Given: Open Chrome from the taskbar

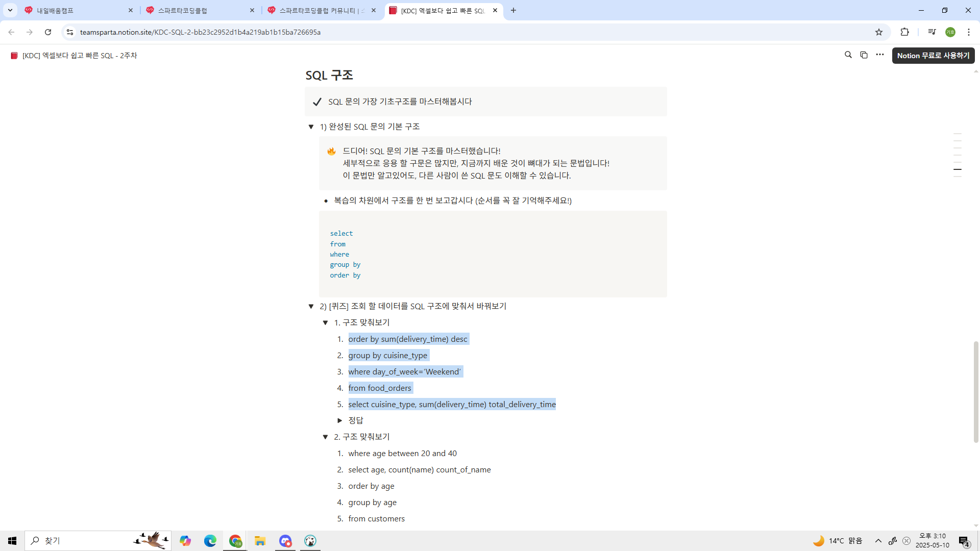Looking at the screenshot, I should (x=235, y=541).
